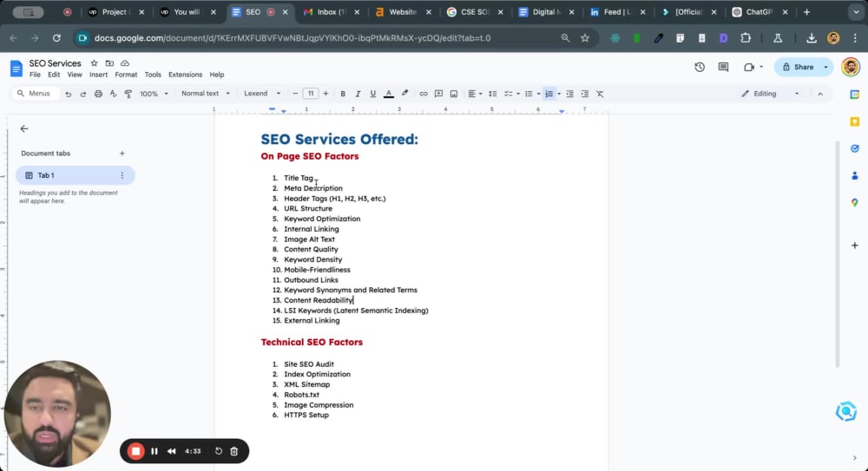Click the undo icon in the toolbar
This screenshot has width=868, height=471.
click(68, 94)
